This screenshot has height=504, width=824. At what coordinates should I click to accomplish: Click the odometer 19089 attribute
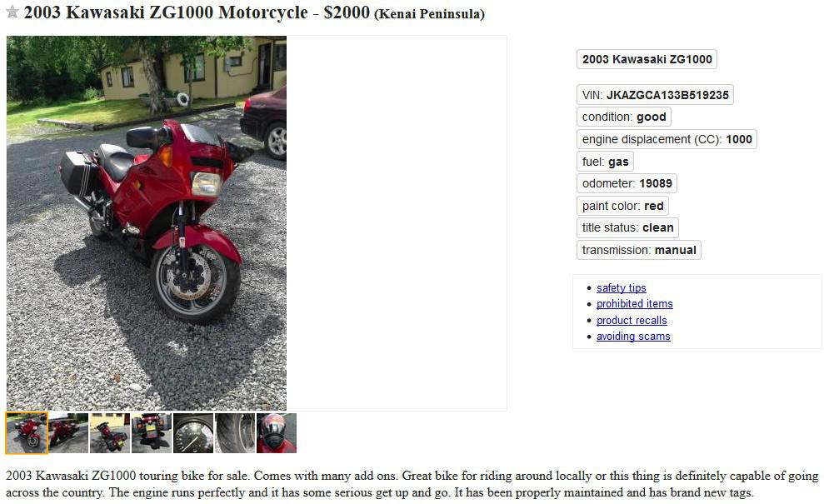coord(627,183)
